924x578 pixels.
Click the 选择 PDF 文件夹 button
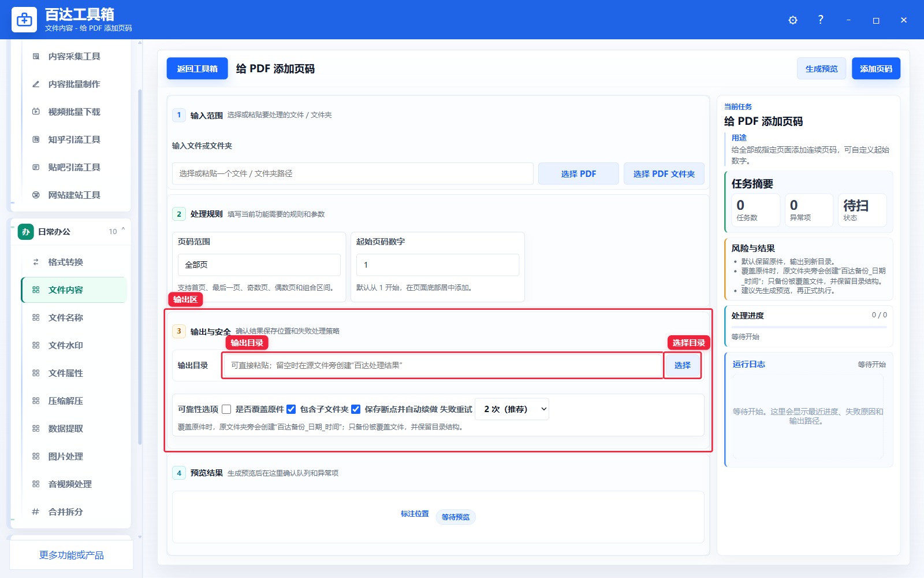tap(664, 174)
